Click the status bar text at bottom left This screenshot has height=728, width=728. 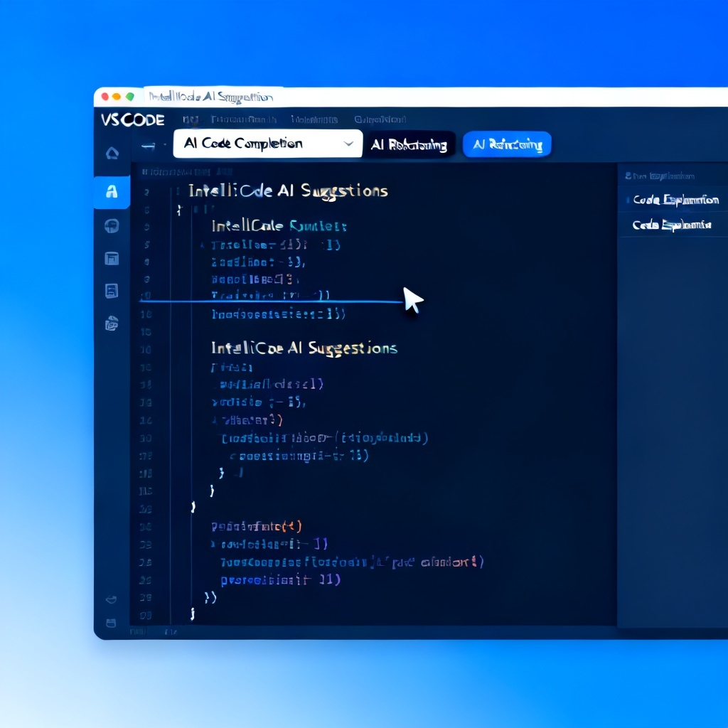click(x=154, y=632)
